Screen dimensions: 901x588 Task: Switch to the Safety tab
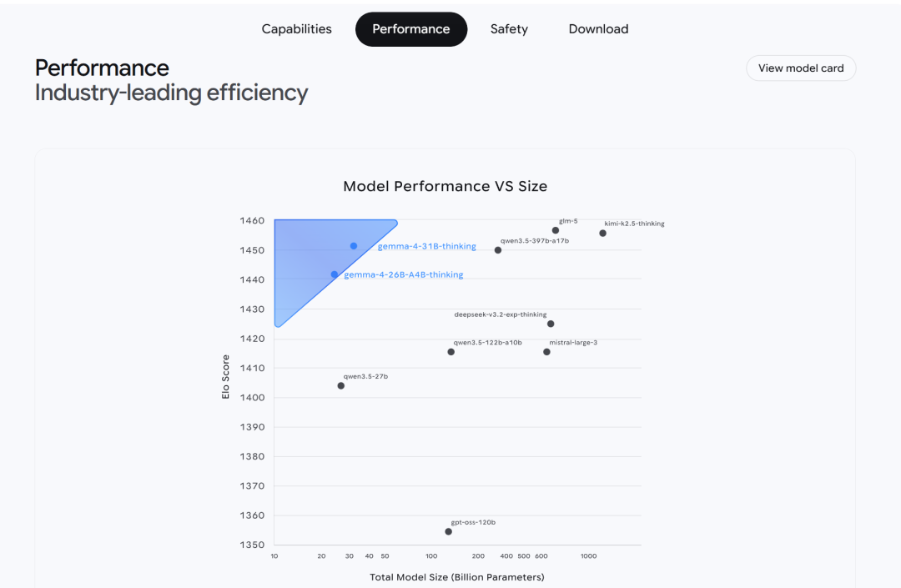point(509,29)
